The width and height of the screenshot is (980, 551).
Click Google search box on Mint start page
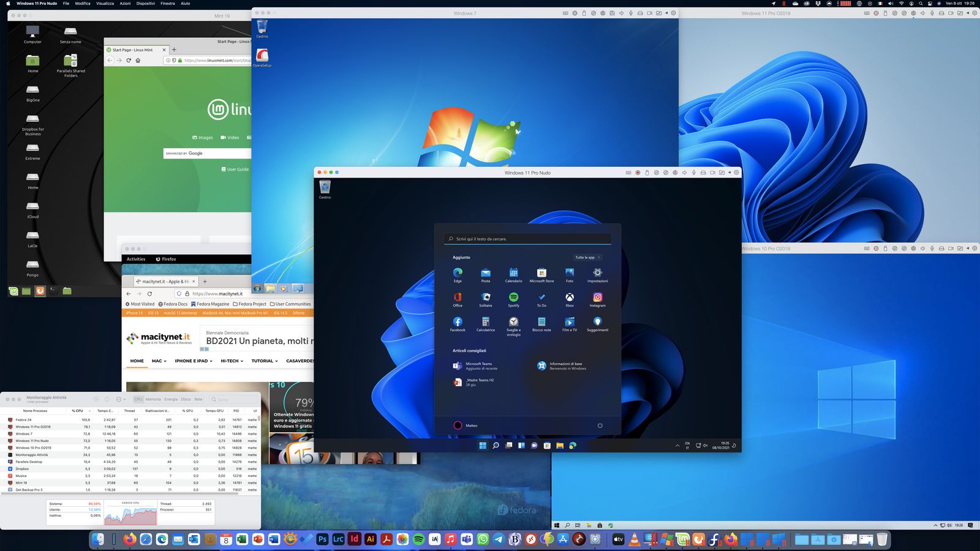[207, 153]
